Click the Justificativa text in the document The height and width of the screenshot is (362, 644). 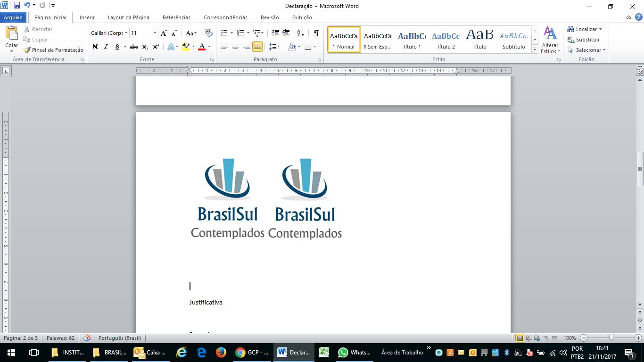click(x=206, y=302)
